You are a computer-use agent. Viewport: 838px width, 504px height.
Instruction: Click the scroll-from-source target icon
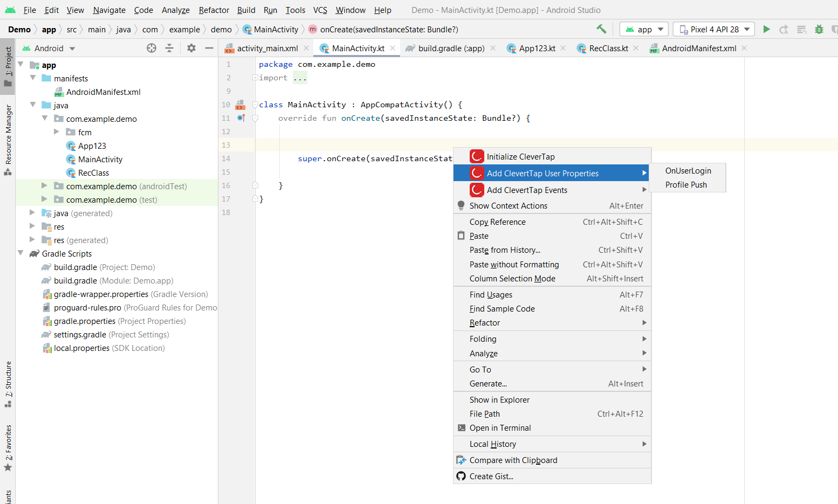(x=152, y=48)
